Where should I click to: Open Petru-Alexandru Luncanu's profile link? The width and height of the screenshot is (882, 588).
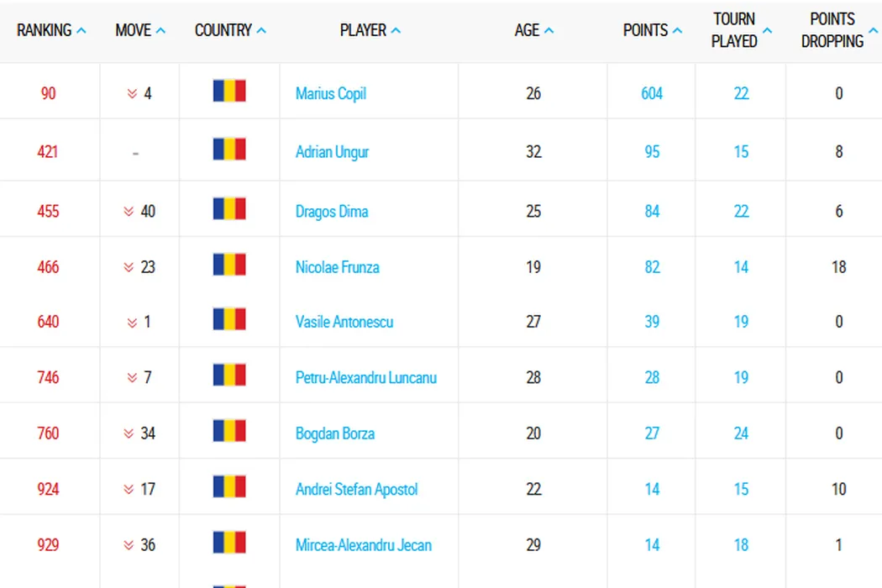click(365, 378)
